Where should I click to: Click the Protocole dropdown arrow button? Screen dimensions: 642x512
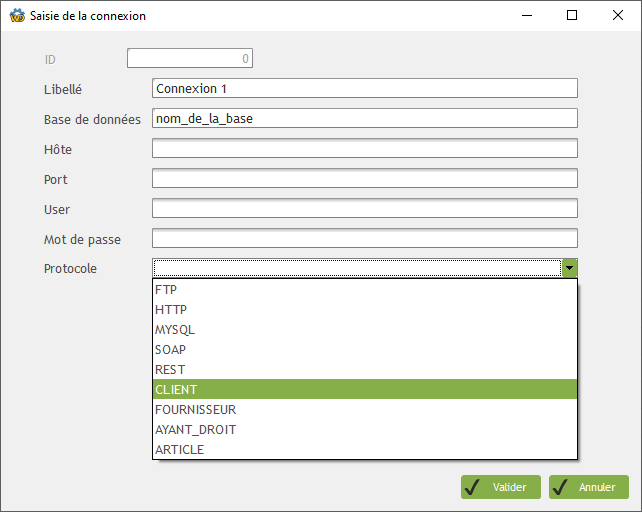point(570,268)
